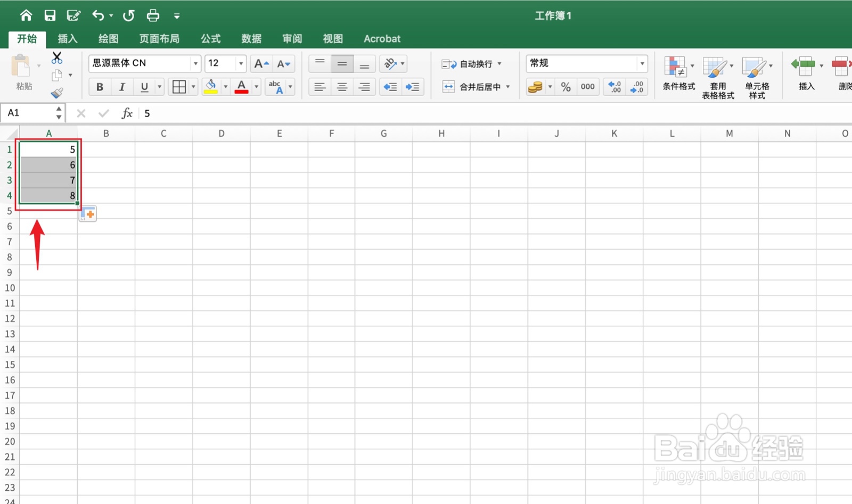Click the Name Box showing A1
This screenshot has width=852, height=504.
click(x=28, y=113)
